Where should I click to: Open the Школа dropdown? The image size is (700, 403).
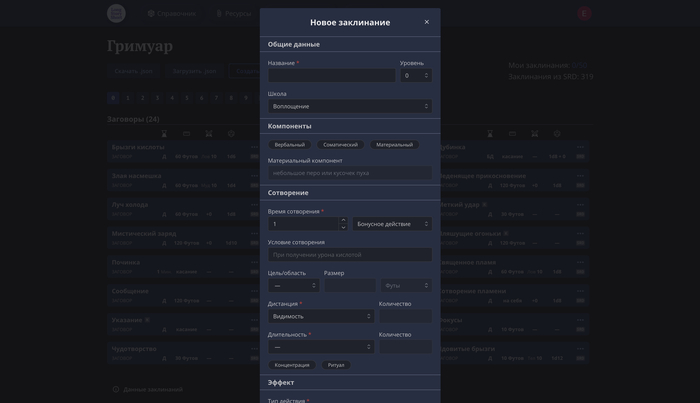350,106
